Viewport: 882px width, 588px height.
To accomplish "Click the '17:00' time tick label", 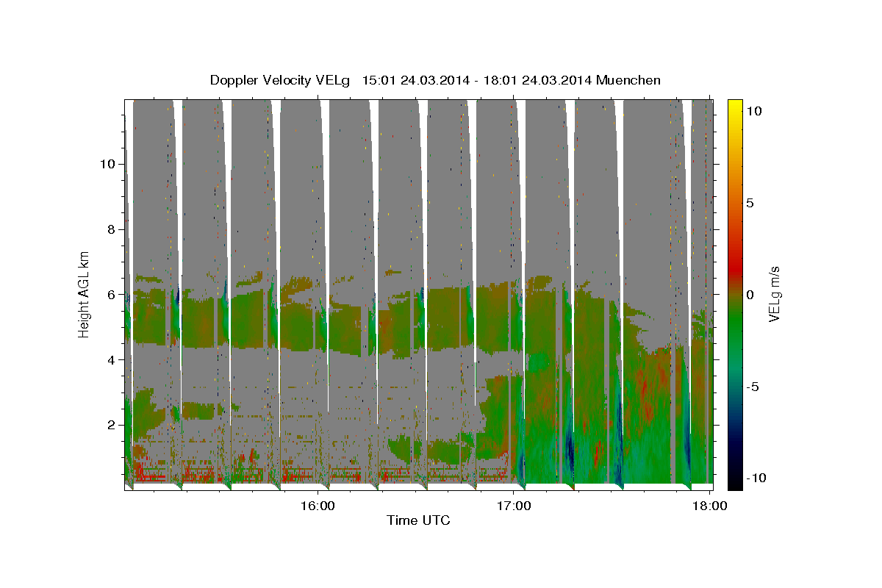I will point(514,506).
